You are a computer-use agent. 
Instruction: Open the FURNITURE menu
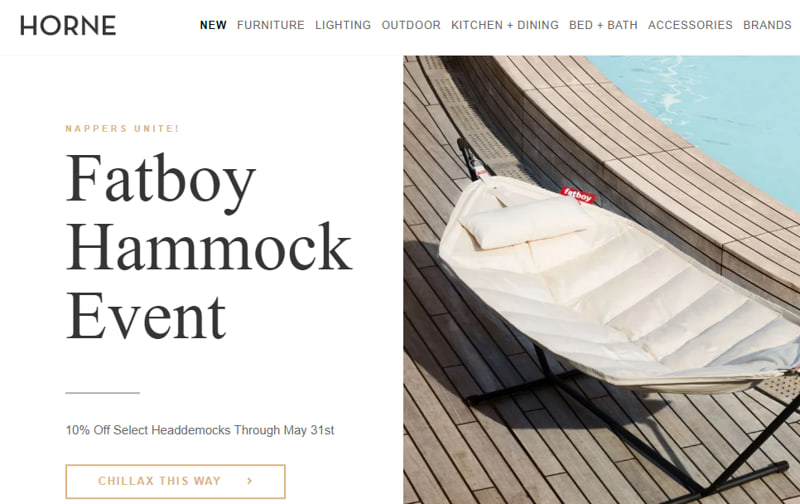point(270,25)
